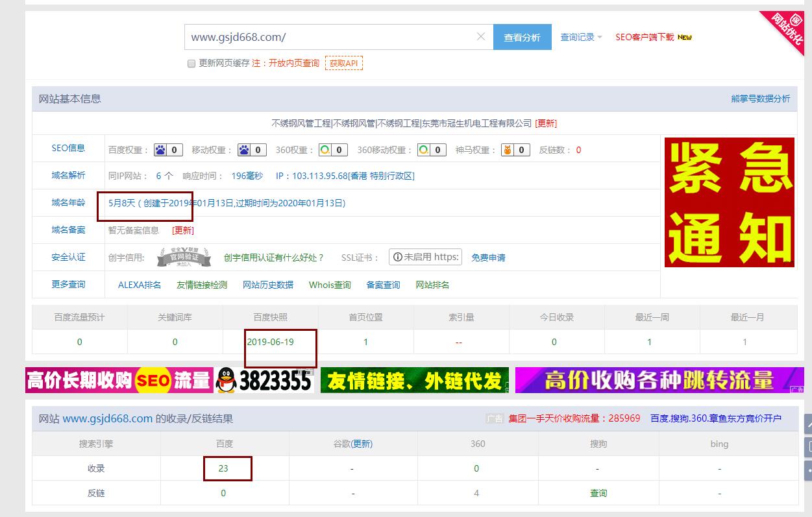Click the 360 mobile weight circle icon
This screenshot has height=517, width=812.
coord(423,150)
